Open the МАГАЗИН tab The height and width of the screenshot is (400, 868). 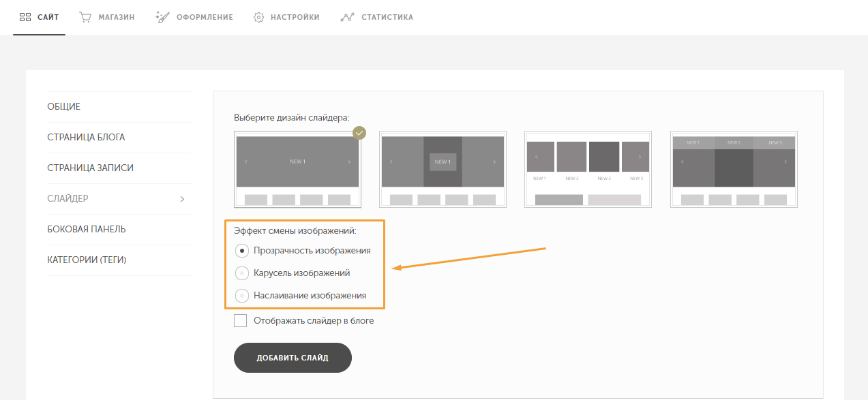click(x=106, y=17)
